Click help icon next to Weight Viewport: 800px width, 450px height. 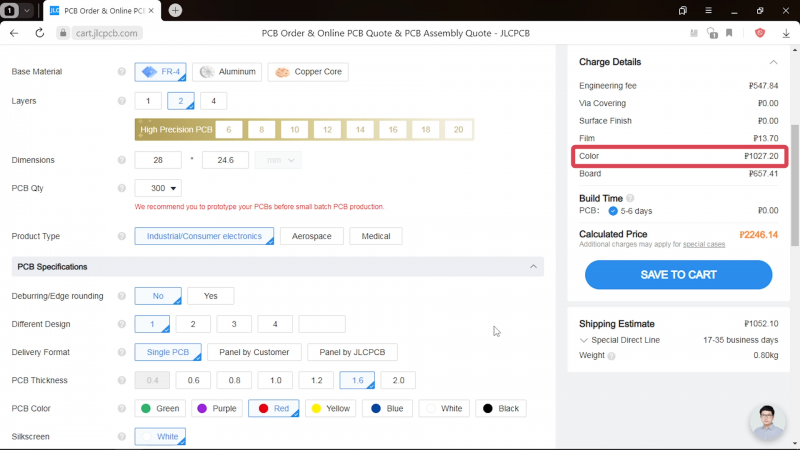[x=611, y=356]
